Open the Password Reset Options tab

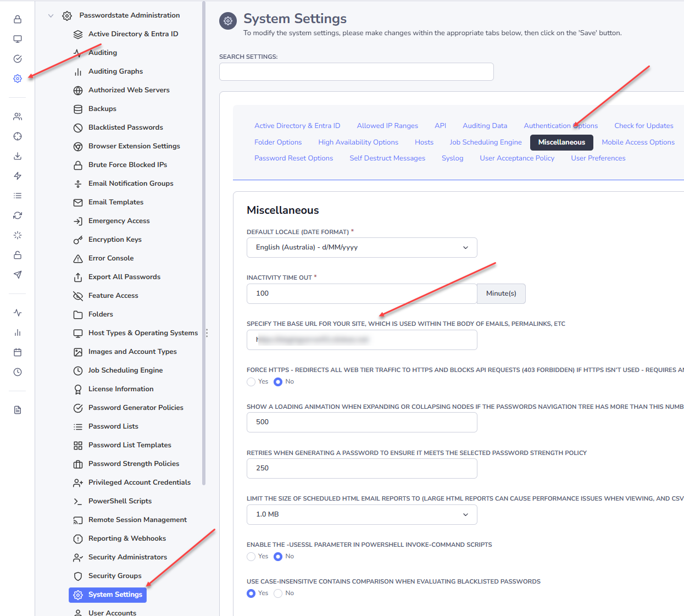(x=294, y=158)
